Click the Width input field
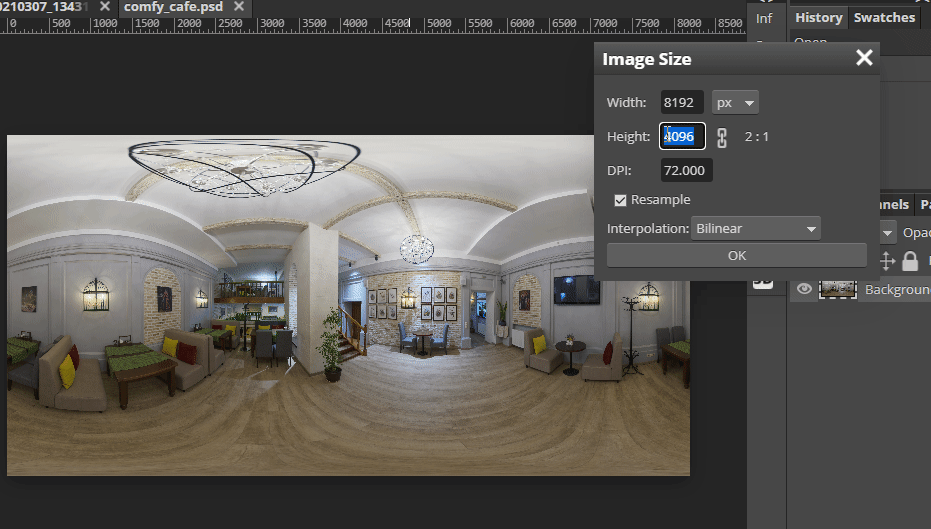 (682, 103)
